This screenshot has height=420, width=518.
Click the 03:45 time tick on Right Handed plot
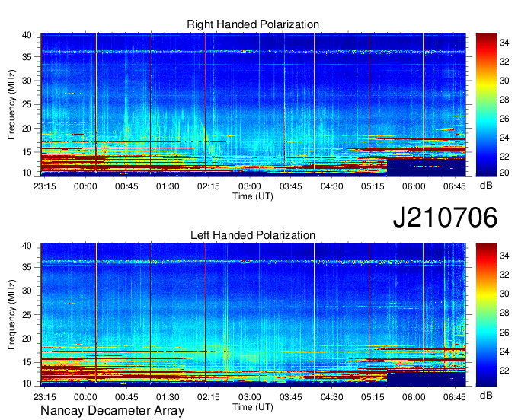pos(291,186)
